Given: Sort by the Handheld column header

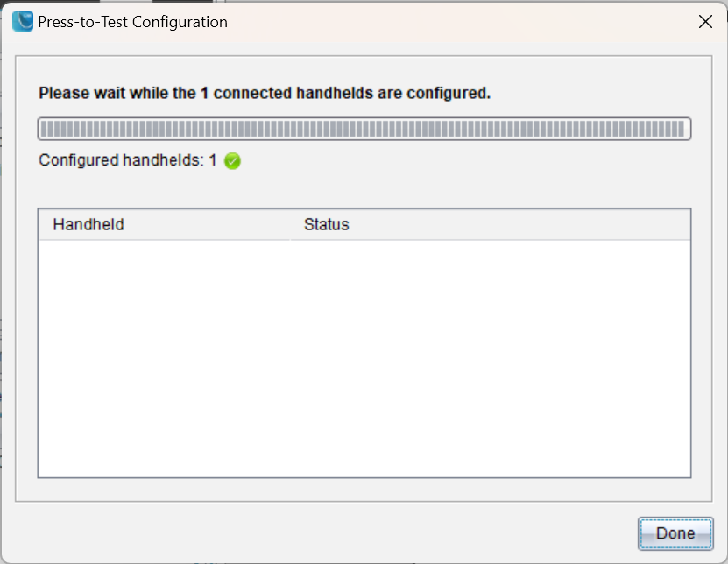Looking at the screenshot, I should 88,225.
